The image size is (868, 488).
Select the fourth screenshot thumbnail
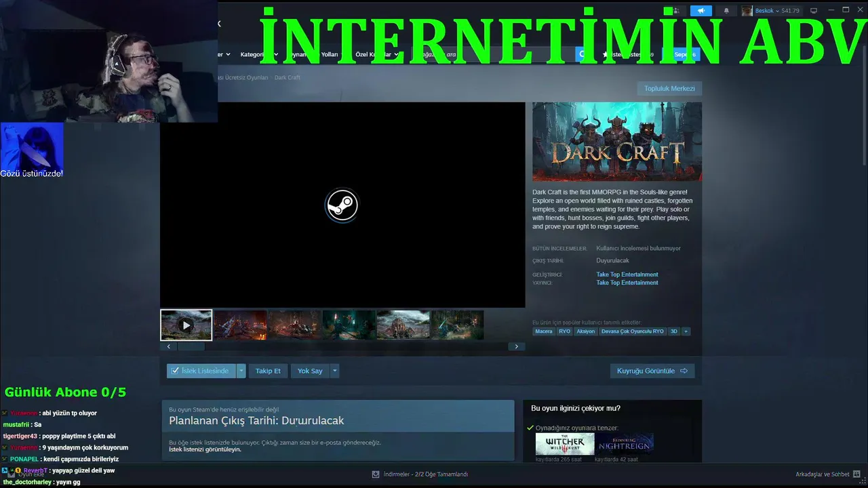(349, 325)
